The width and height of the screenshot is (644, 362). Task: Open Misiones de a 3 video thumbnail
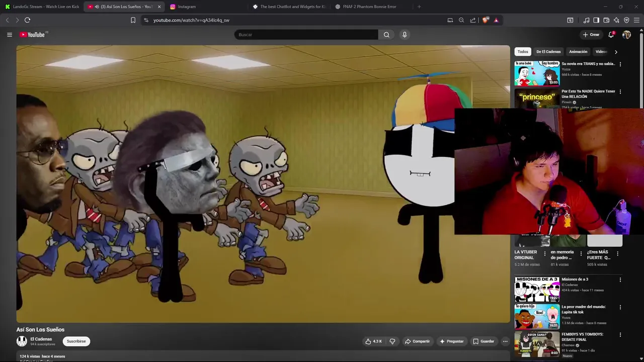pos(537,289)
